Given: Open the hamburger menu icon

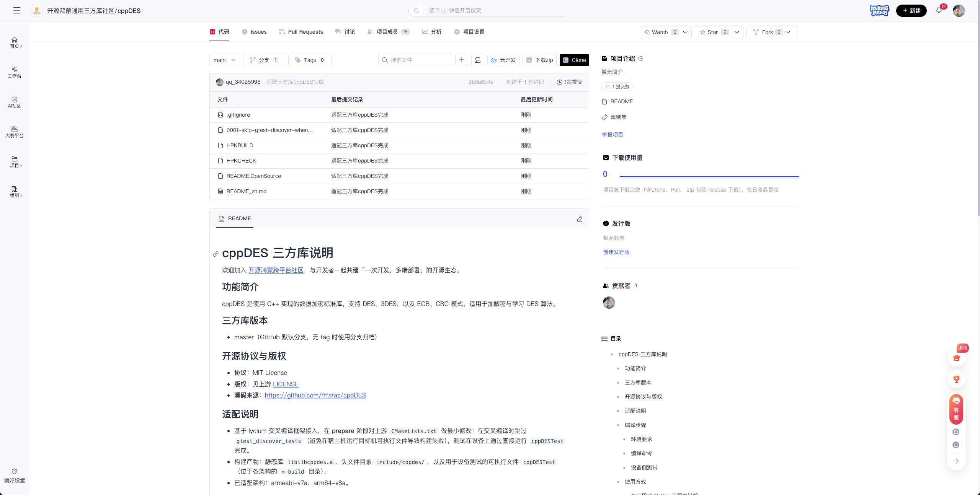Looking at the screenshot, I should (16, 11).
